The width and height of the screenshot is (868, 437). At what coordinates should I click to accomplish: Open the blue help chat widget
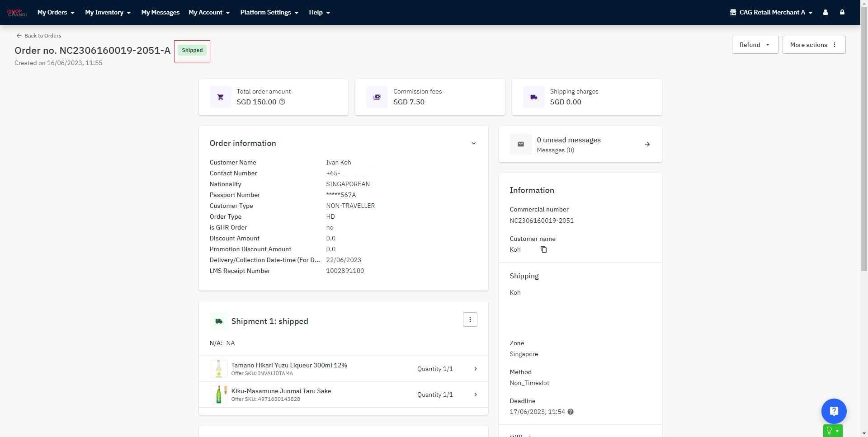[x=834, y=411]
